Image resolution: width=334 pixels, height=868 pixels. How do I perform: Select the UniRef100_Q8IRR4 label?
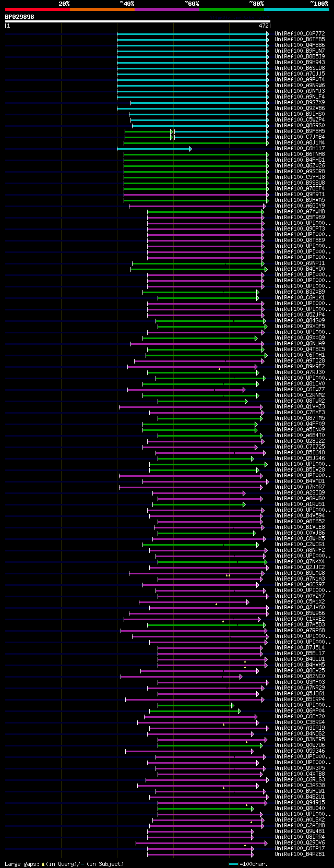click(300, 837)
